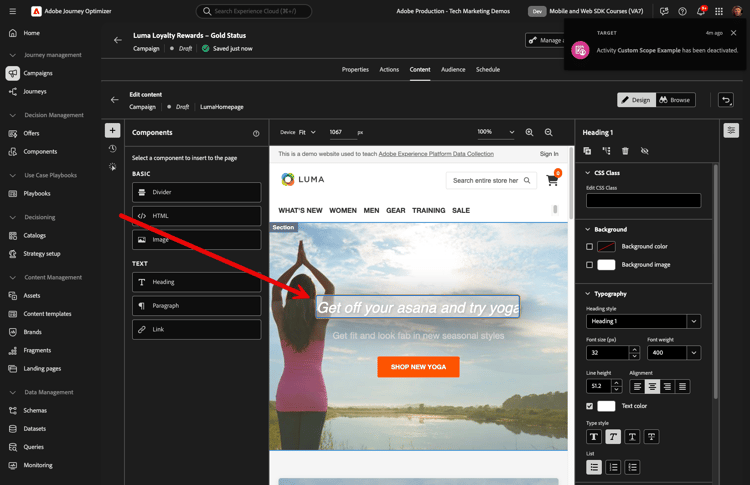750x485 pixels.
Task: Collapse the CSS Class section
Action: pyautogui.click(x=588, y=173)
